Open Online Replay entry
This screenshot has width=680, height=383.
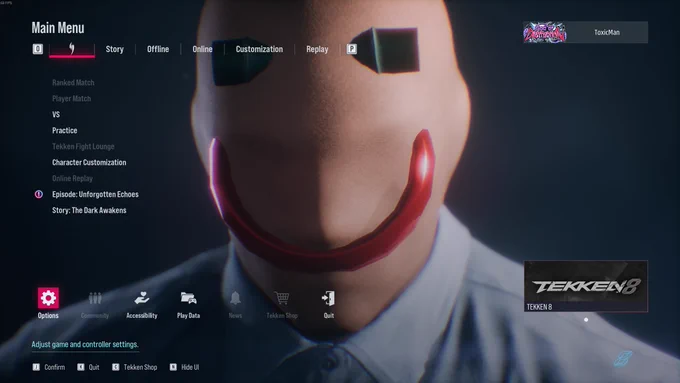[72, 178]
